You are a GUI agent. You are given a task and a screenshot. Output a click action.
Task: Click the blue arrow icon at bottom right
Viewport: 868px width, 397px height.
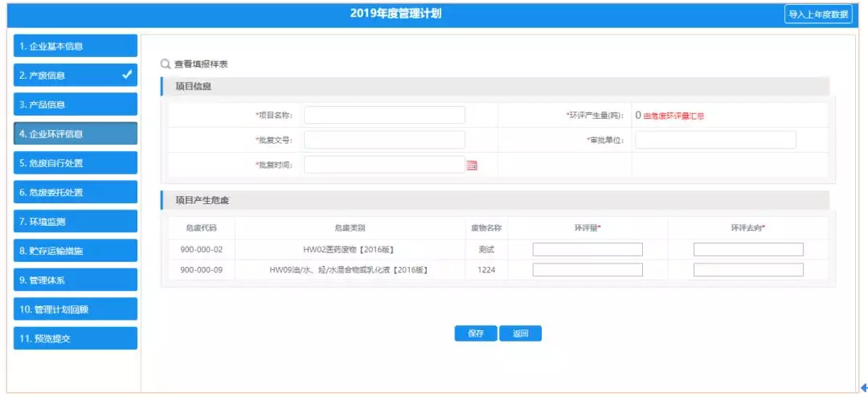[x=863, y=387]
